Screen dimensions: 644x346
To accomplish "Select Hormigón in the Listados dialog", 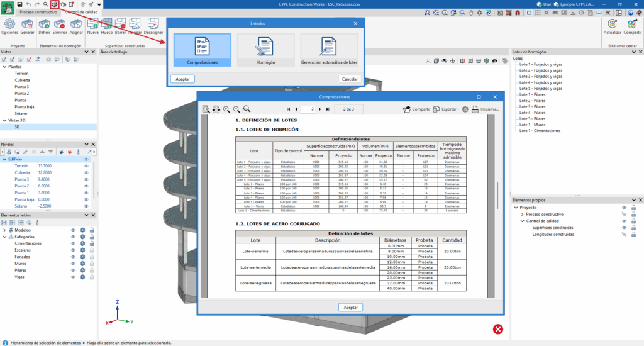I will [265, 50].
